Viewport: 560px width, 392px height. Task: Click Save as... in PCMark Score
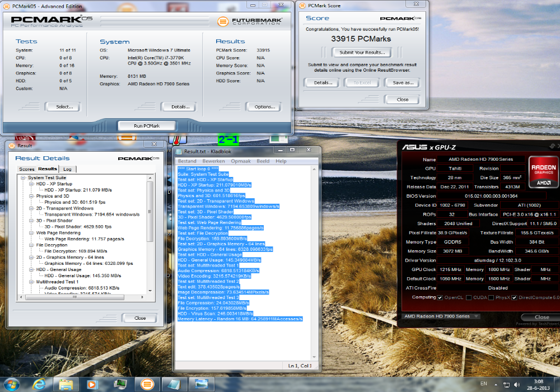[x=402, y=83]
